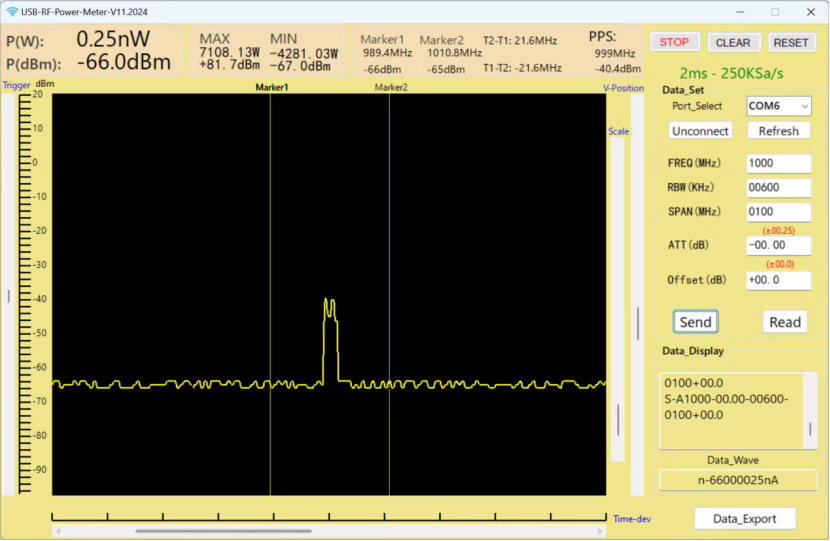The height and width of the screenshot is (541, 830).
Task: Click the Data_Export button
Action: 745,518
